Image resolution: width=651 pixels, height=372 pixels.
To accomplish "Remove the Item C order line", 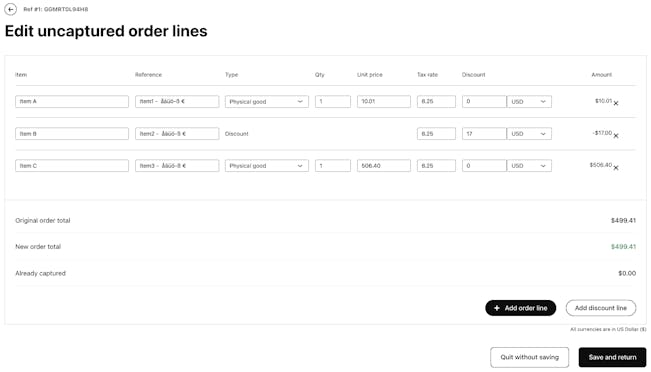I will pyautogui.click(x=616, y=168).
